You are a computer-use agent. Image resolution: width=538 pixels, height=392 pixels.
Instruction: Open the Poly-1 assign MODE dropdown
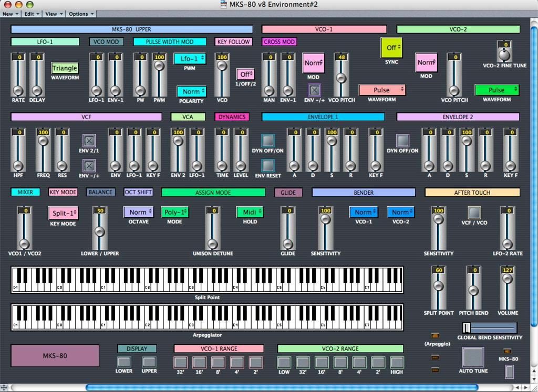[x=175, y=212]
